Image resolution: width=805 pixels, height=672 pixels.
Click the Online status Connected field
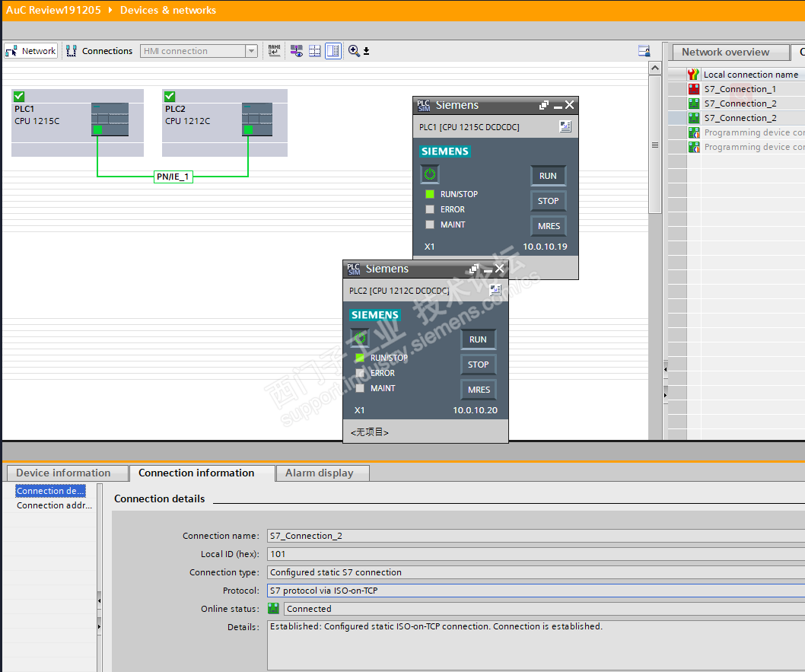544,608
